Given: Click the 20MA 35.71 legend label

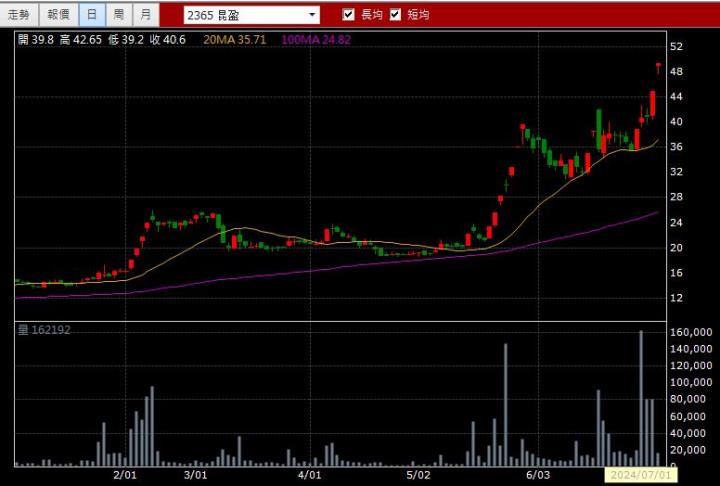Looking at the screenshot, I should [236, 39].
